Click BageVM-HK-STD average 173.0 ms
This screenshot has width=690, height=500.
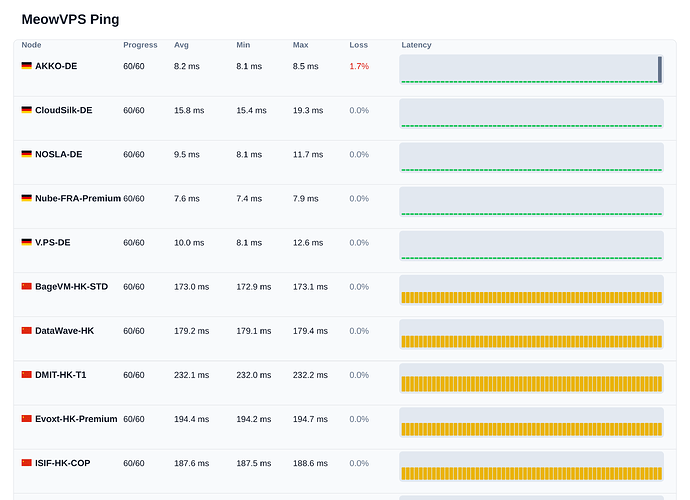click(x=191, y=287)
